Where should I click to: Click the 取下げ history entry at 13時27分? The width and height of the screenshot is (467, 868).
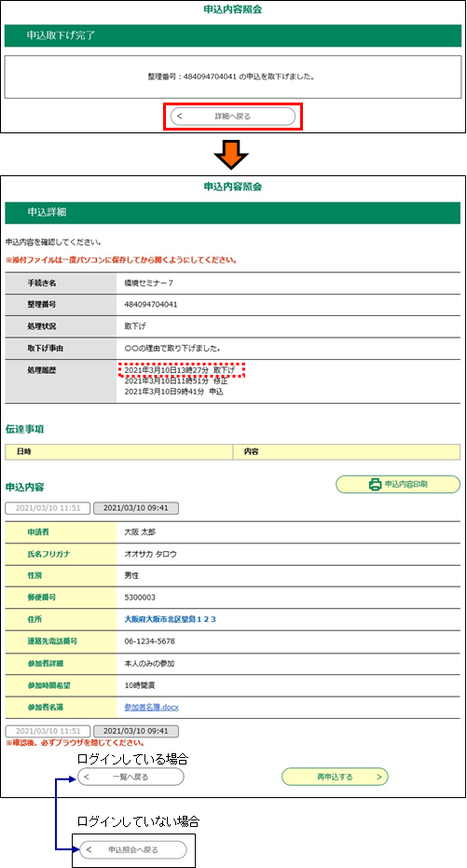tap(180, 369)
